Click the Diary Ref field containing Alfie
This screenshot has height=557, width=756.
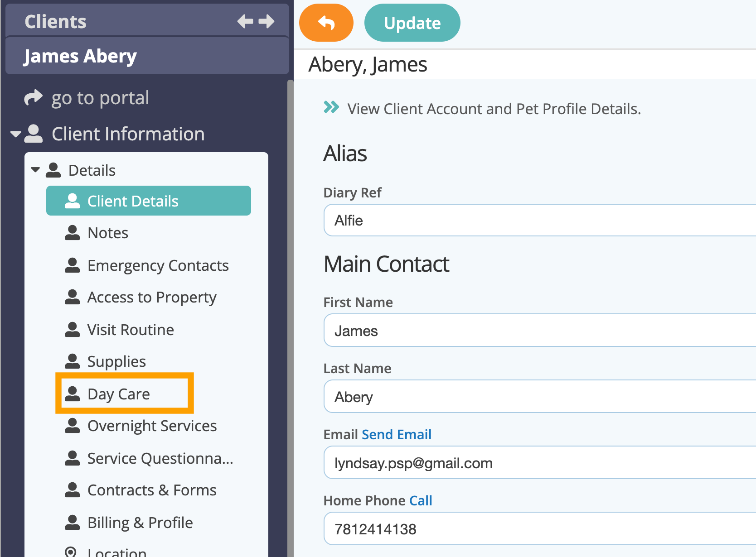pos(540,220)
